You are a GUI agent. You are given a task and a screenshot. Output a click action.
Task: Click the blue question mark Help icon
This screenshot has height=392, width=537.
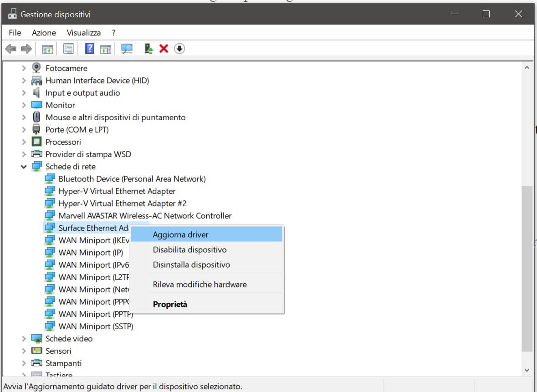click(x=90, y=49)
